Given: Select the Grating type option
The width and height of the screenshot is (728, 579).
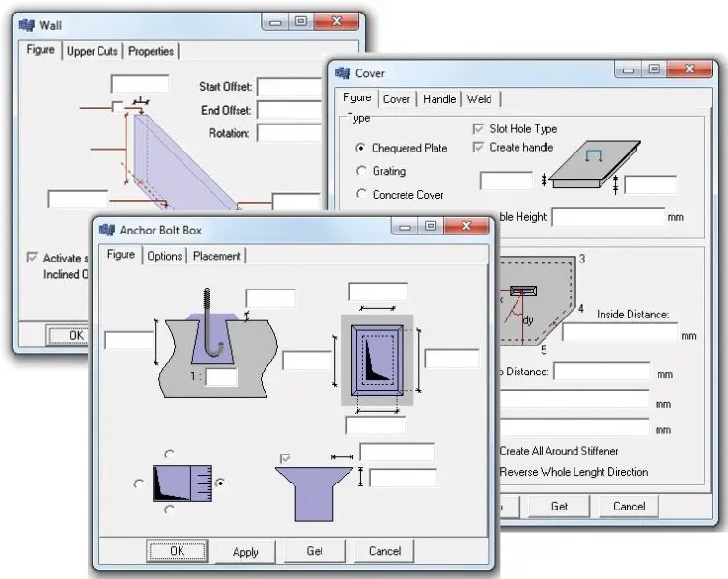Looking at the screenshot, I should 360,171.
